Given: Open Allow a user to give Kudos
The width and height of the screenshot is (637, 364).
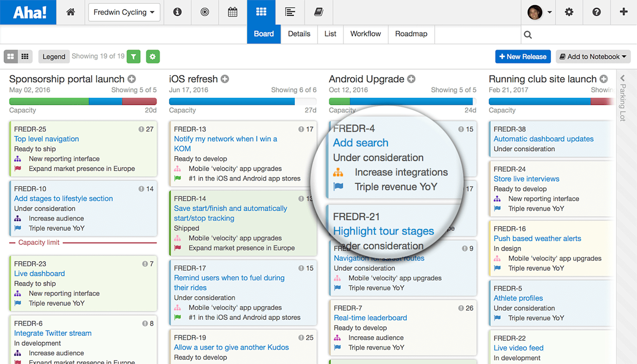Looking at the screenshot, I should click(231, 347).
